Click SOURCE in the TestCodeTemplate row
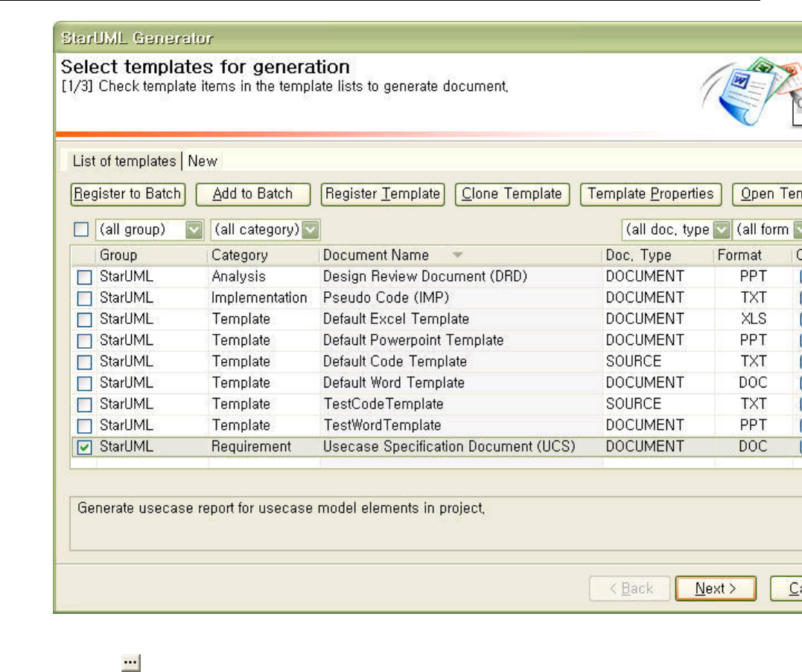This screenshot has height=672, width=802. click(x=634, y=404)
